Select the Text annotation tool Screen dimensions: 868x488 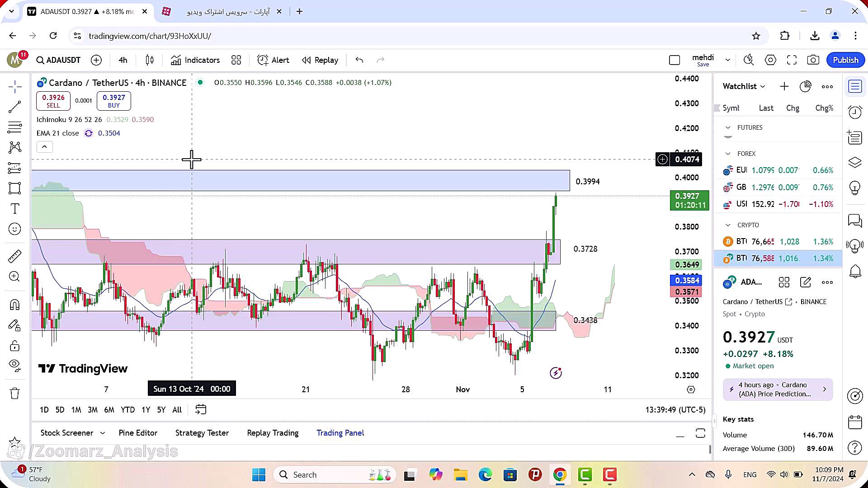coord(14,209)
